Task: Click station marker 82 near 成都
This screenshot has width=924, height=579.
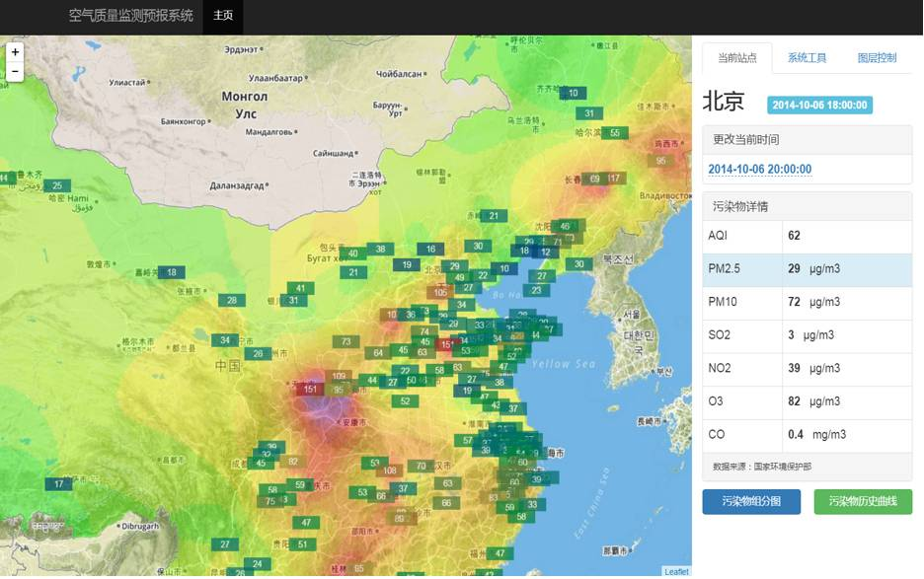Action: coord(293,462)
